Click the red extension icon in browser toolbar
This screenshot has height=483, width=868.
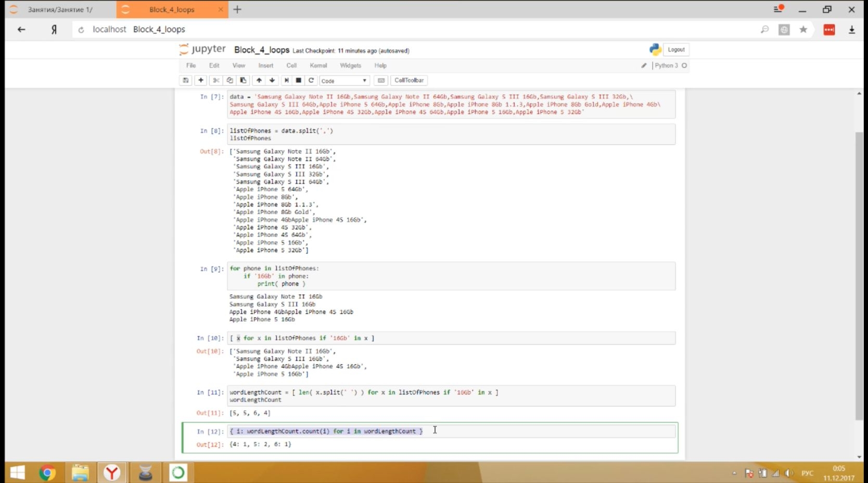[x=829, y=30]
